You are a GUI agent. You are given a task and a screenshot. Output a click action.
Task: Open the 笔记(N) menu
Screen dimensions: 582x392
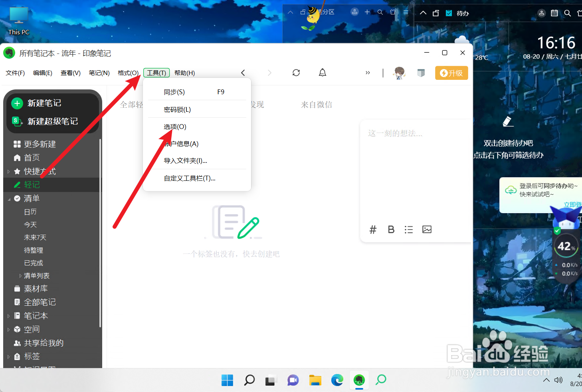point(99,73)
